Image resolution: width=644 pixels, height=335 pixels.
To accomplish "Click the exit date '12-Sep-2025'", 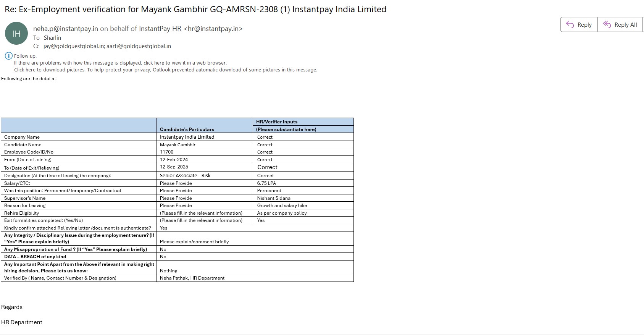I will 174,167.
